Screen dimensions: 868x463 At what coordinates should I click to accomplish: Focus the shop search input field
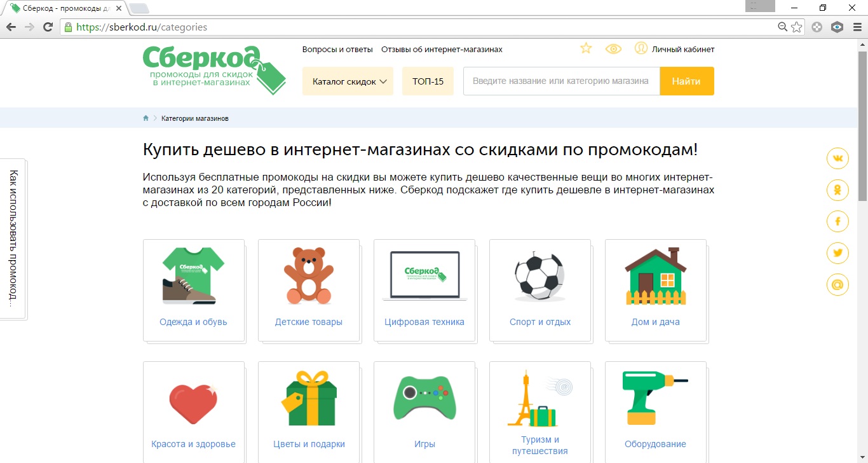click(x=561, y=81)
